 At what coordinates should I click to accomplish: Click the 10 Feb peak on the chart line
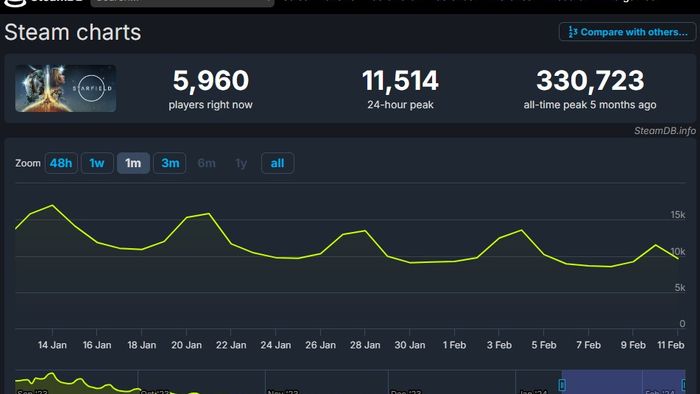click(x=655, y=245)
